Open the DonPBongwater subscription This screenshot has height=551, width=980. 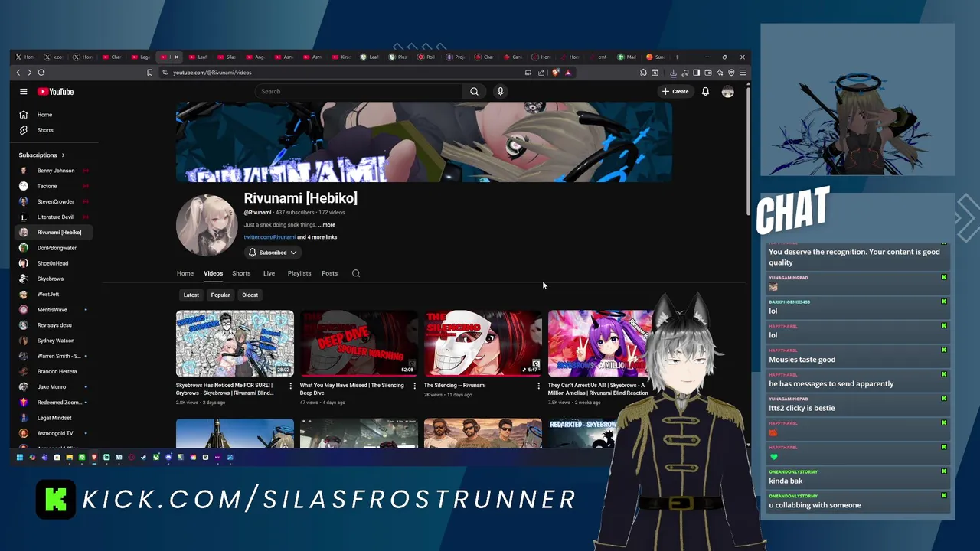54,248
